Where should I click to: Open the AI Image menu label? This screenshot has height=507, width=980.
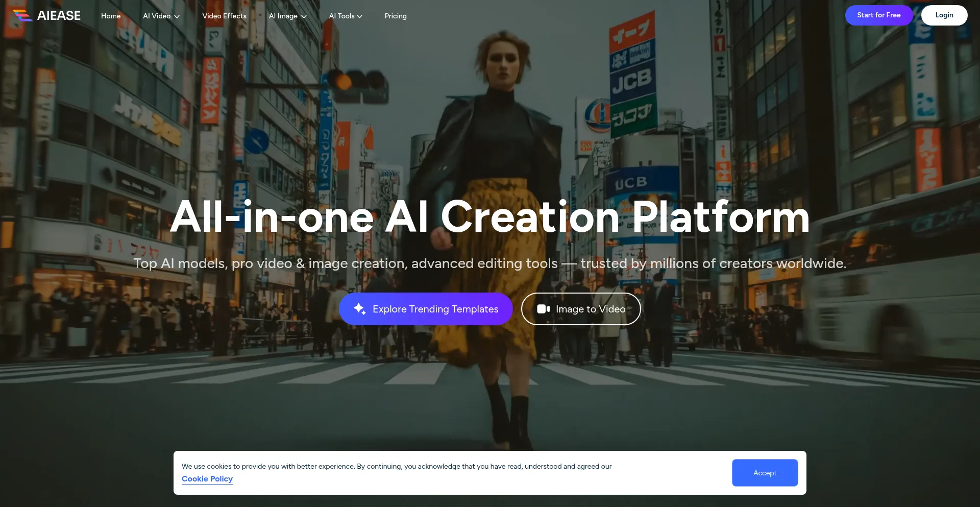pos(283,16)
